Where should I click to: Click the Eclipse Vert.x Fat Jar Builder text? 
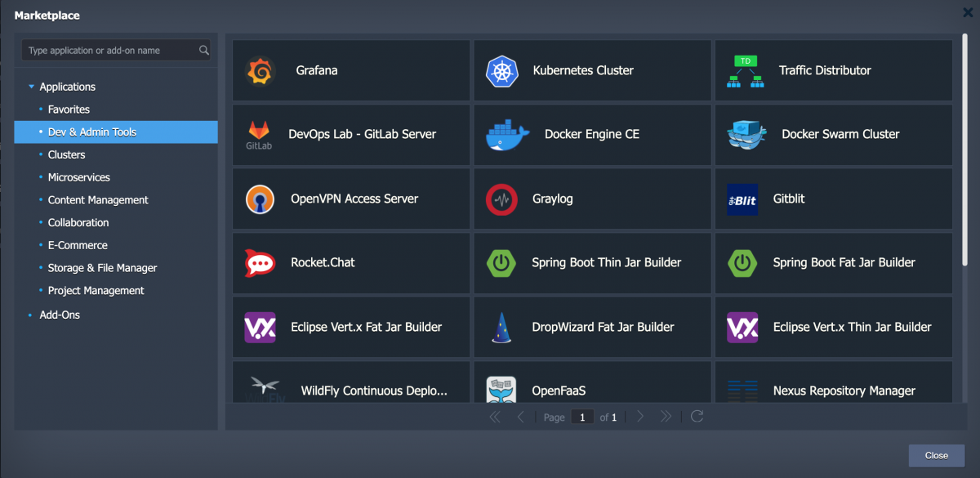click(x=367, y=327)
